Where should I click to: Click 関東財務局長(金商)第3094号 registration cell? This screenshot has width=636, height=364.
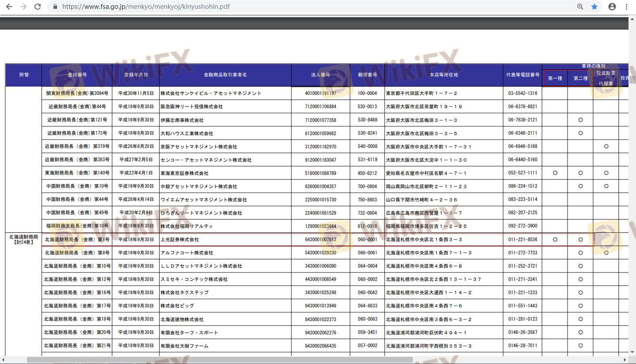[77, 93]
